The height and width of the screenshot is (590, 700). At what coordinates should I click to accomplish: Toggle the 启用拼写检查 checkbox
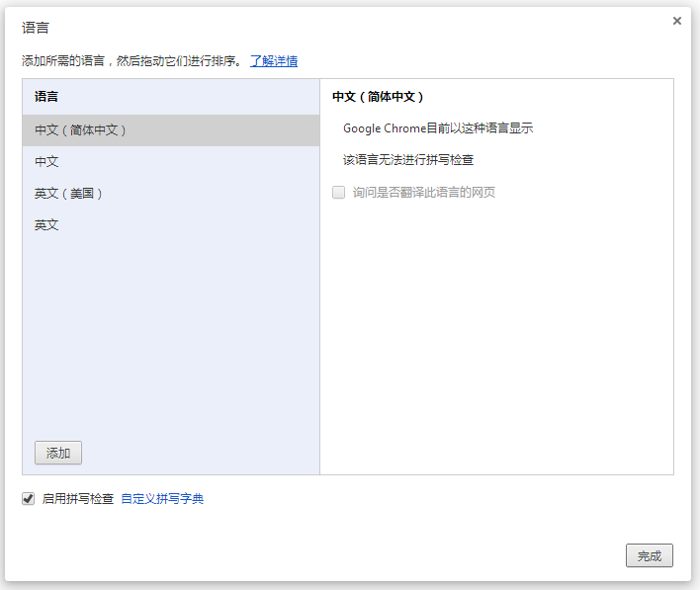click(29, 499)
